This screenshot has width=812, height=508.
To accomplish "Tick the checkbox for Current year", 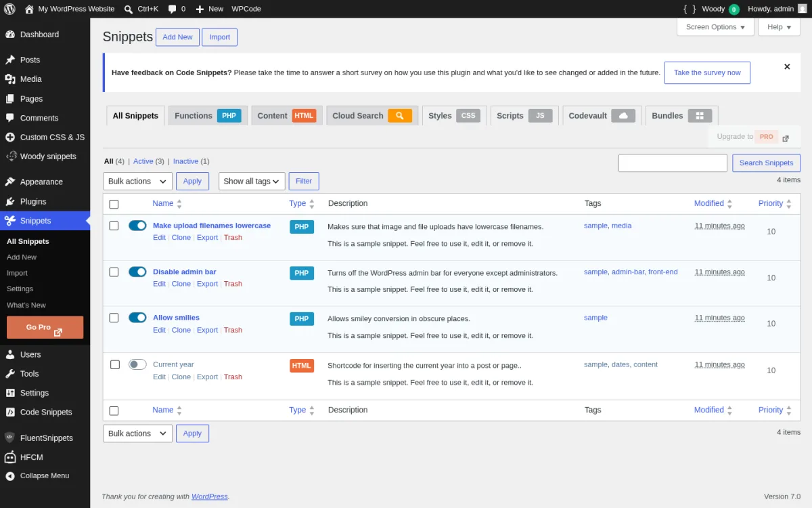I will [x=114, y=364].
